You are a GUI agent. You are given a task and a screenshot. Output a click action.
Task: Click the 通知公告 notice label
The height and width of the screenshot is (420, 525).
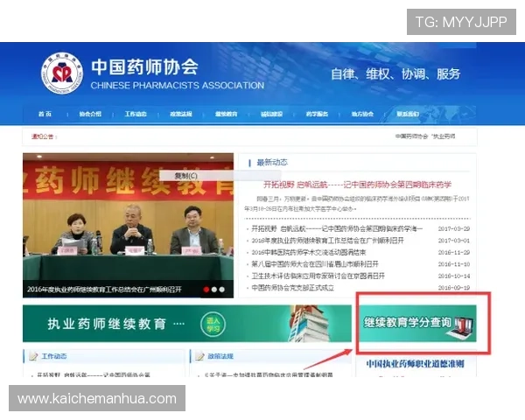pos(43,136)
